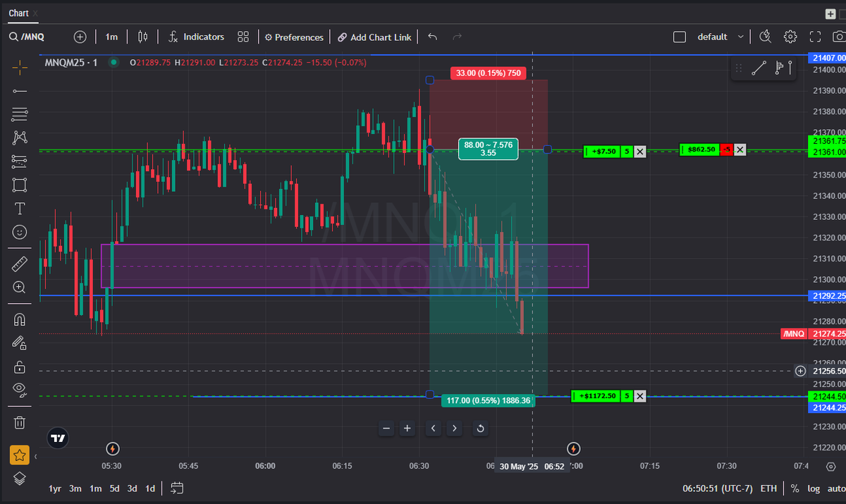
Task: Open the Indicators dialog
Action: [x=196, y=37]
